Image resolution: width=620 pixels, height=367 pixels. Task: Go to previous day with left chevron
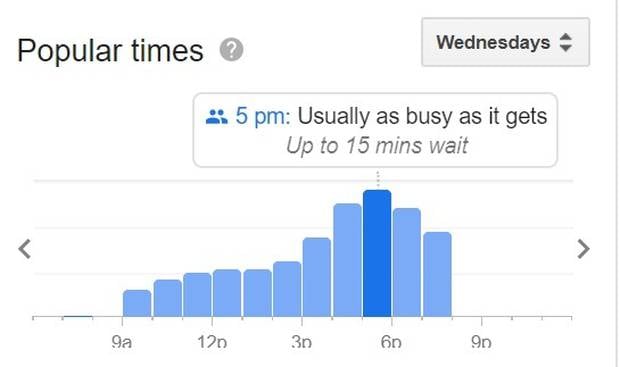(25, 249)
